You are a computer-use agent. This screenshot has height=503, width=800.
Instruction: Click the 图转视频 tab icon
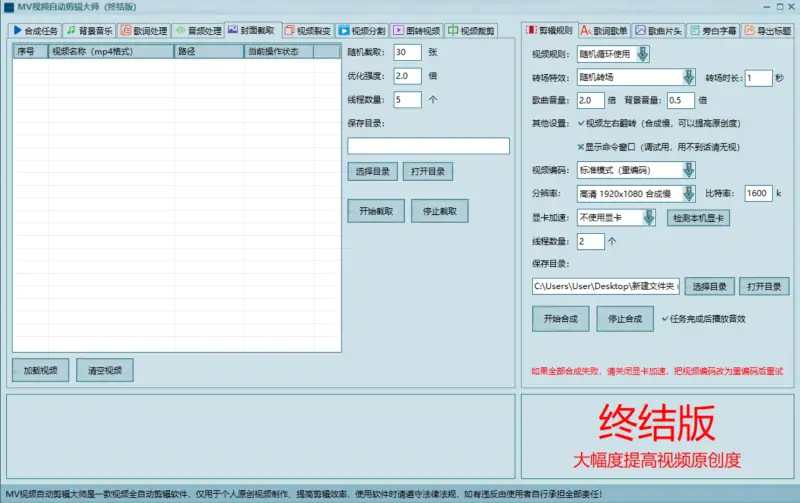coord(398,30)
